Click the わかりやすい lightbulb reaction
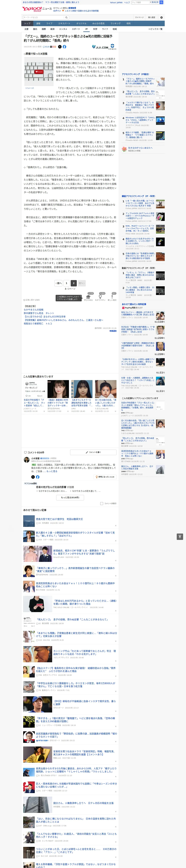This screenshot has width=186, height=868. pos(100,297)
